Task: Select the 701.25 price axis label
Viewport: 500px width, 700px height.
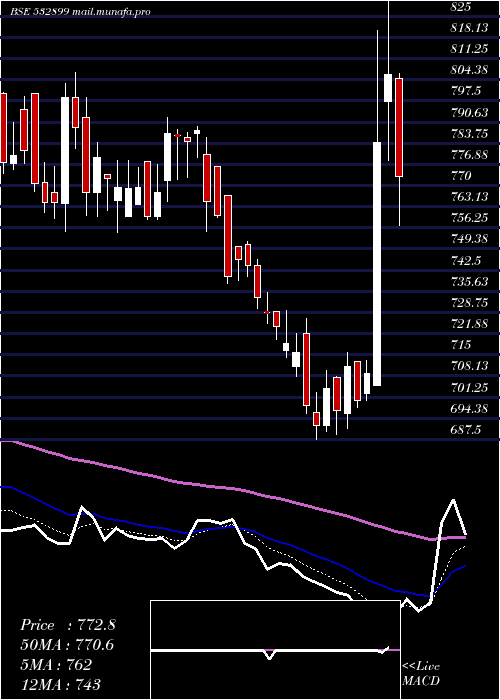Action: [x=469, y=388]
